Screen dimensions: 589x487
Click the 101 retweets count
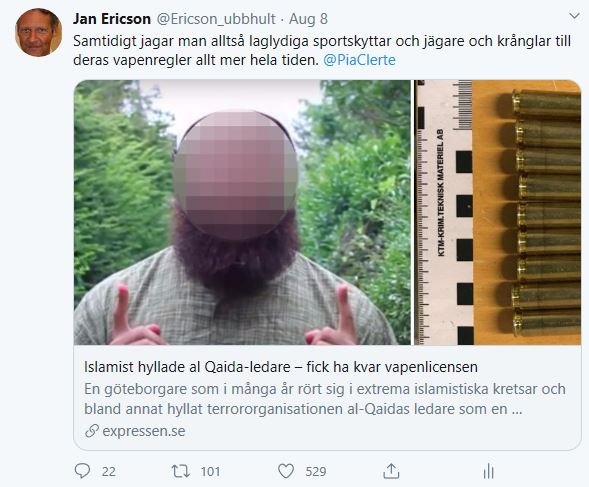(x=210, y=471)
